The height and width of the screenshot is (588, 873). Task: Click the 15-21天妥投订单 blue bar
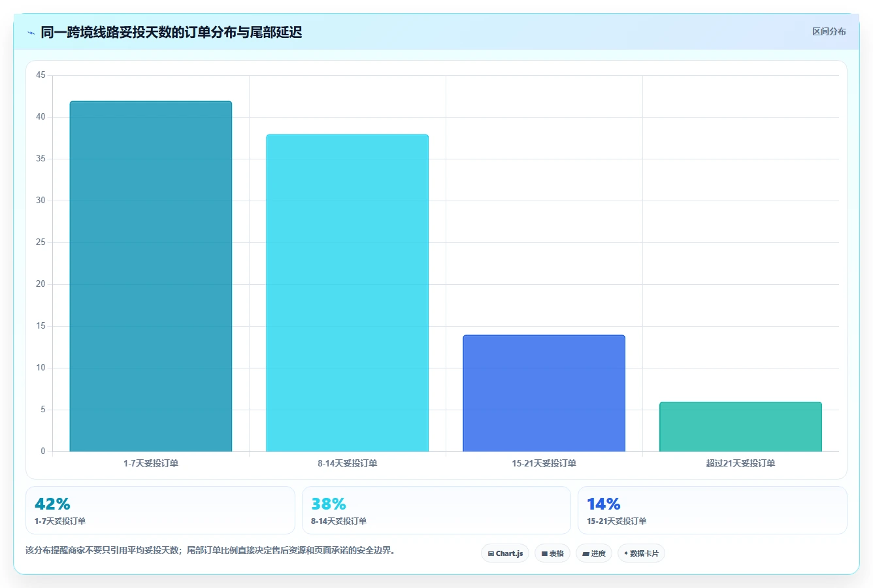click(x=544, y=393)
